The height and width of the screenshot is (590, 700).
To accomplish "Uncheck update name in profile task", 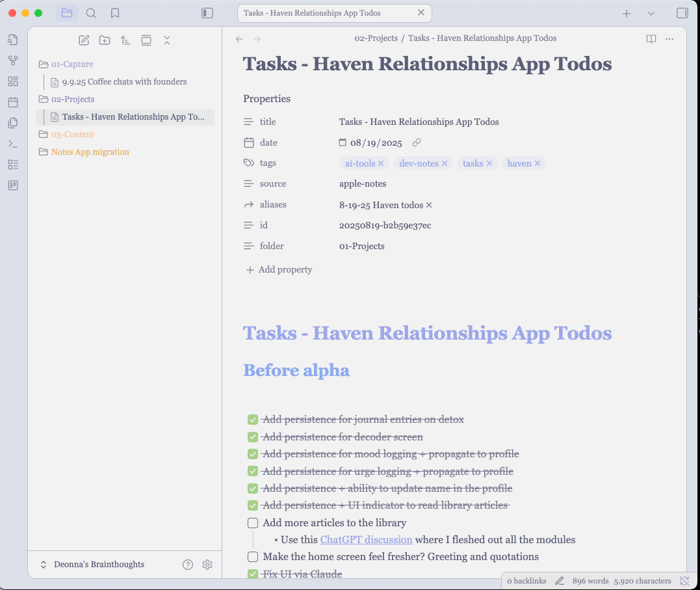I will [x=253, y=489].
